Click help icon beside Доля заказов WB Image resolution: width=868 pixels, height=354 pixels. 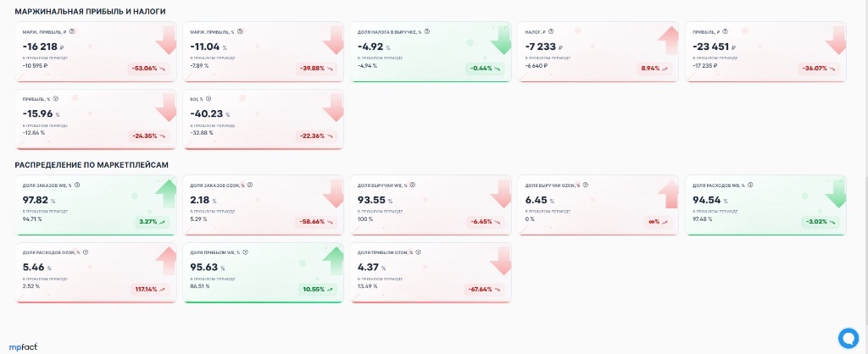pyautogui.click(x=77, y=185)
